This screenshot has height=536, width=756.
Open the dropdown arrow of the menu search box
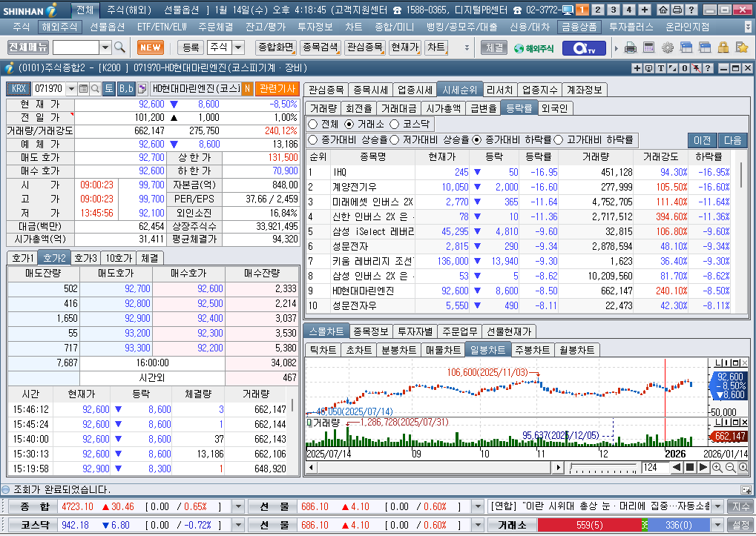[105, 47]
